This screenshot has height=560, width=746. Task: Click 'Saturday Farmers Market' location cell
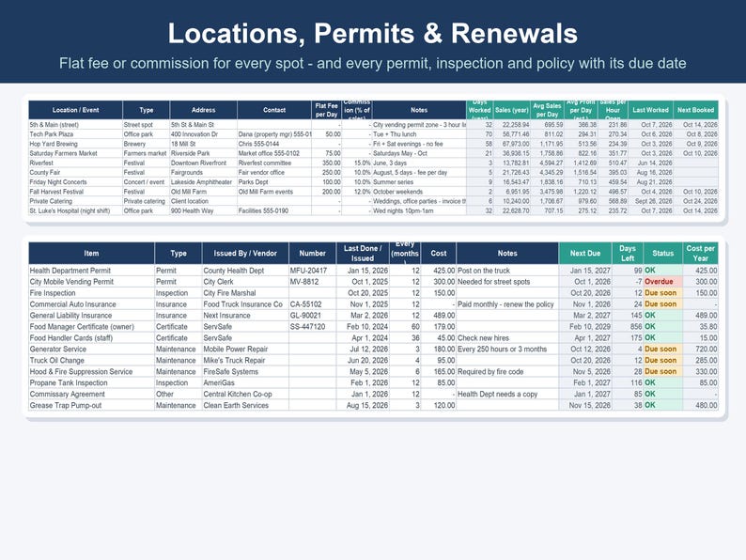pos(75,153)
